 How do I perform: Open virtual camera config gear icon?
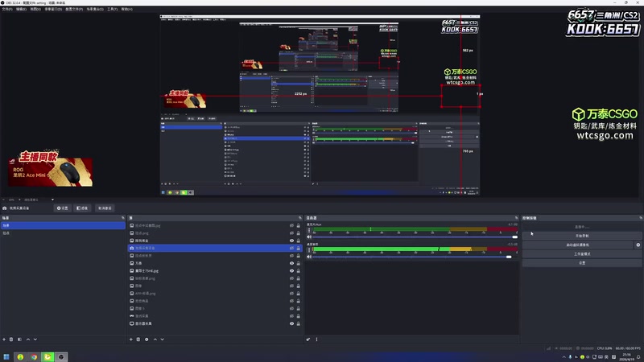(x=638, y=245)
